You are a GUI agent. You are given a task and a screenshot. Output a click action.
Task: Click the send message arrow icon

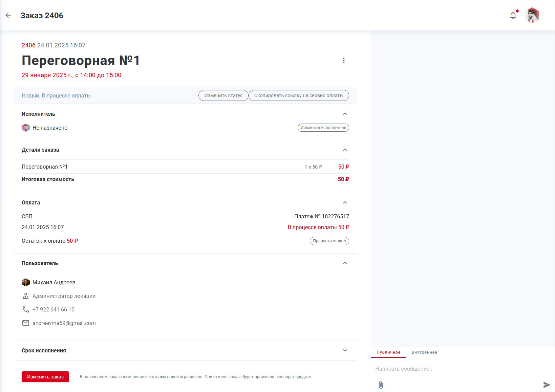pyautogui.click(x=547, y=385)
